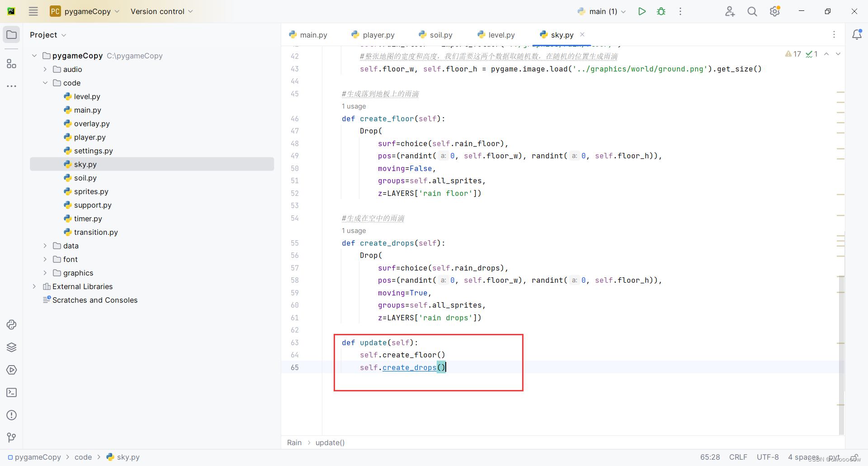Expand External Libraries node
Screen dimensions: 868x466
pyautogui.click(x=34, y=286)
